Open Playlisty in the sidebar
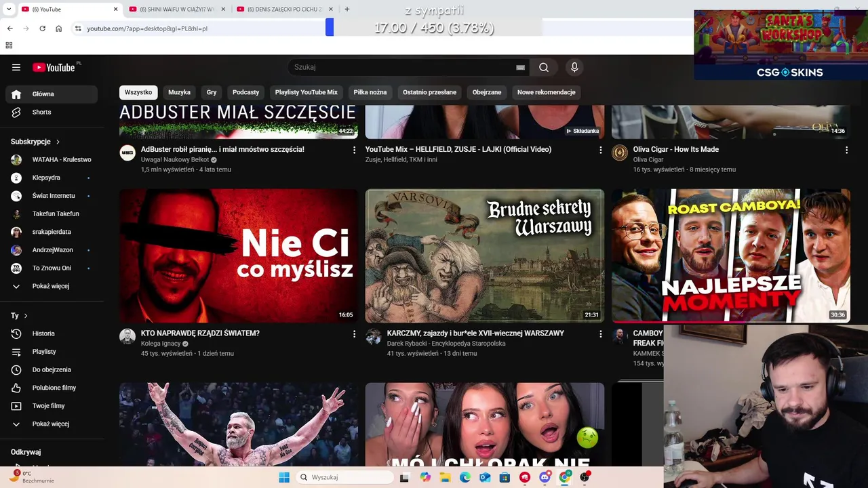The width and height of the screenshot is (868, 488). coord(52,352)
